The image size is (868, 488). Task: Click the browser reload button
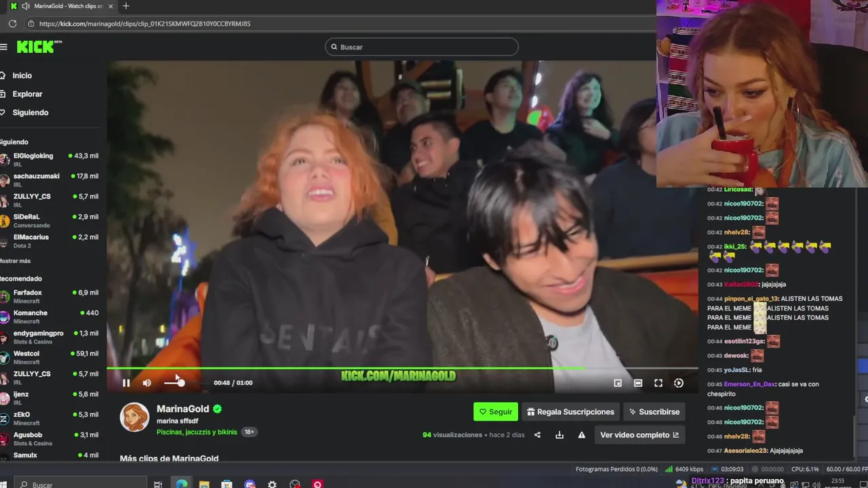tap(12, 23)
